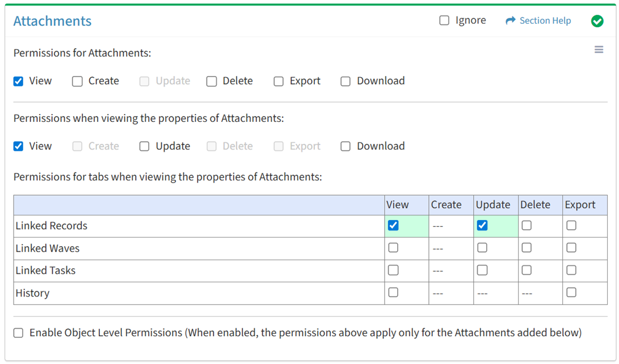Image resolution: width=619 pixels, height=364 pixels.
Task: Click disabled Create checkbox in properties permissions
Action: tap(77, 146)
